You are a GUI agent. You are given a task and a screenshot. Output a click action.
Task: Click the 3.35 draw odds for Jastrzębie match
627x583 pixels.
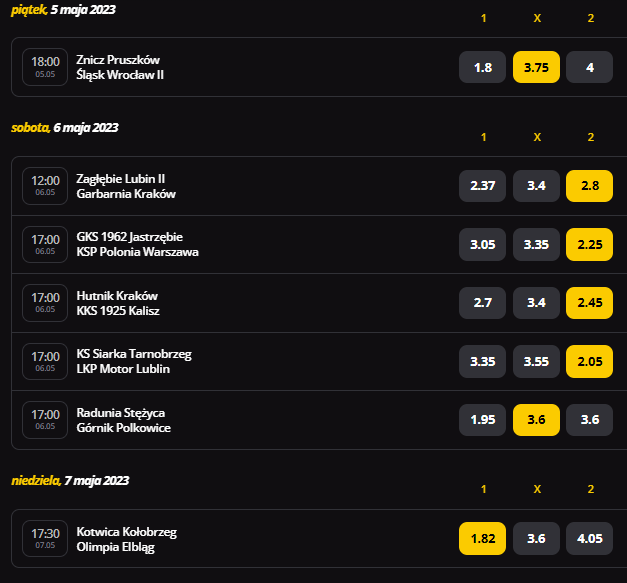(536, 244)
